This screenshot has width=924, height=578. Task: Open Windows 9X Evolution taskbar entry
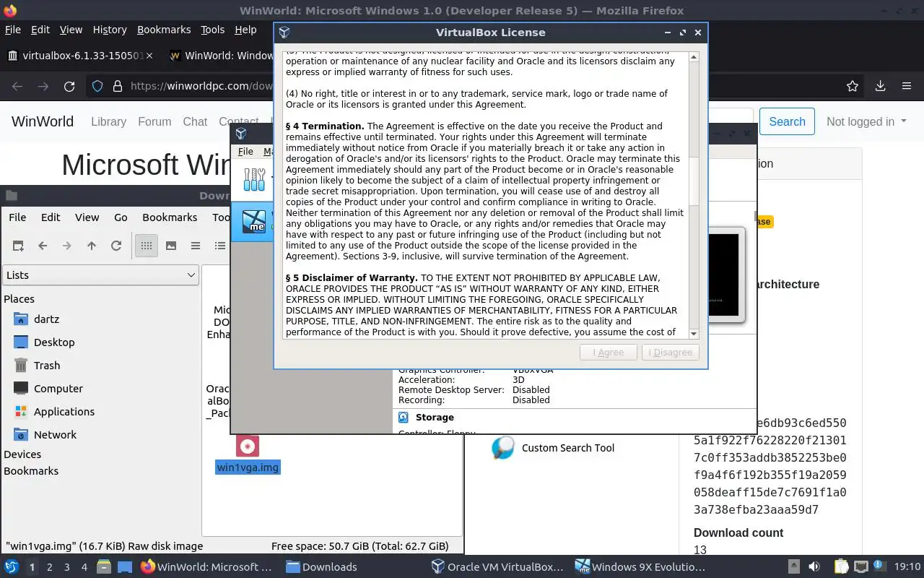pyautogui.click(x=642, y=567)
